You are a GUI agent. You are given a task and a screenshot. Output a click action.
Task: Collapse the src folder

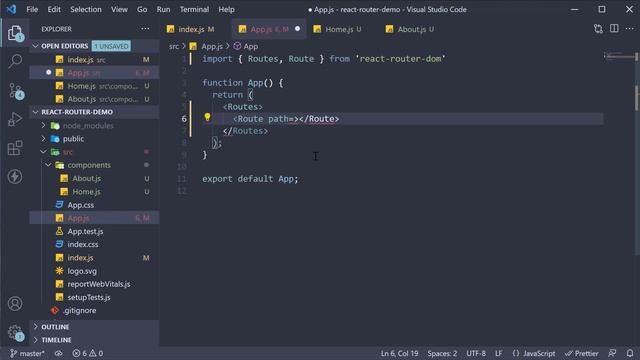(x=94, y=152)
